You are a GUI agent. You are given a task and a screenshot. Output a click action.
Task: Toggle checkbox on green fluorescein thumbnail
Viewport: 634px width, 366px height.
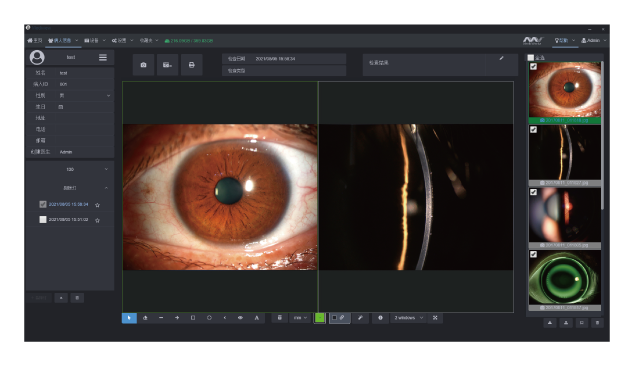[533, 254]
